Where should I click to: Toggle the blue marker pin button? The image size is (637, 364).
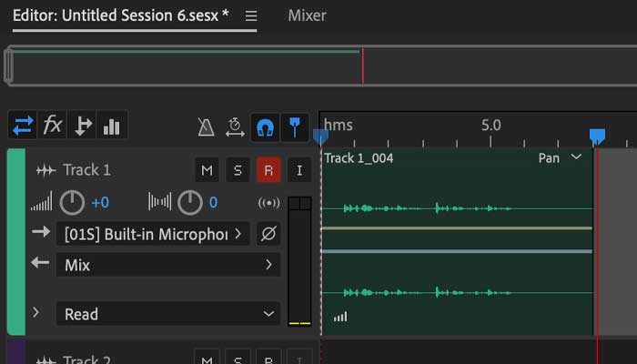pyautogui.click(x=295, y=126)
